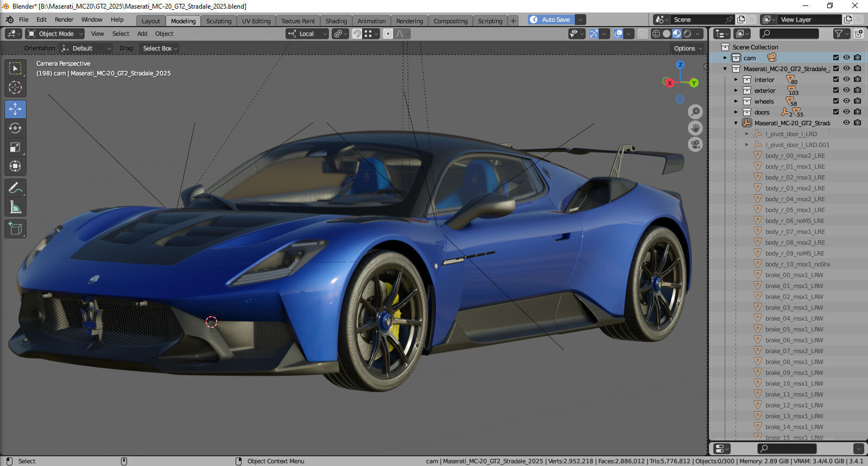
Task: Collapse the Maserati_MC-20_GT2_Stradale collection
Action: [725, 68]
